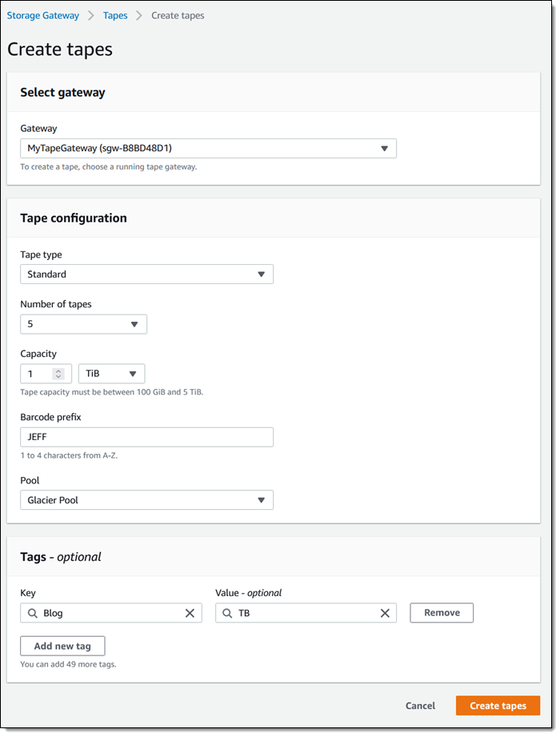
Task: Click Add new tag button
Action: click(62, 646)
